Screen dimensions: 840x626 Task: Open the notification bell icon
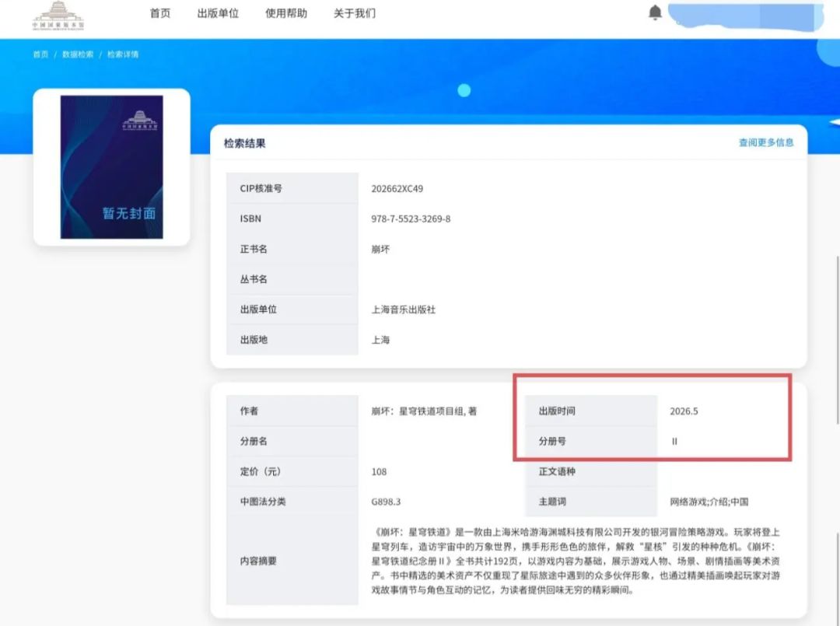pos(655,12)
